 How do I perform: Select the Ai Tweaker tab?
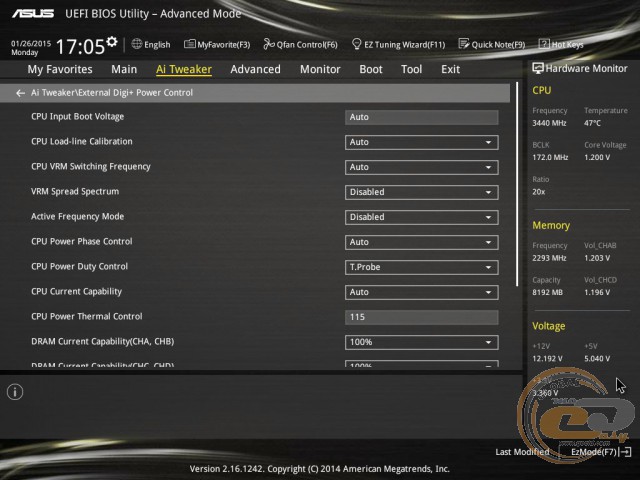pyautogui.click(x=184, y=69)
